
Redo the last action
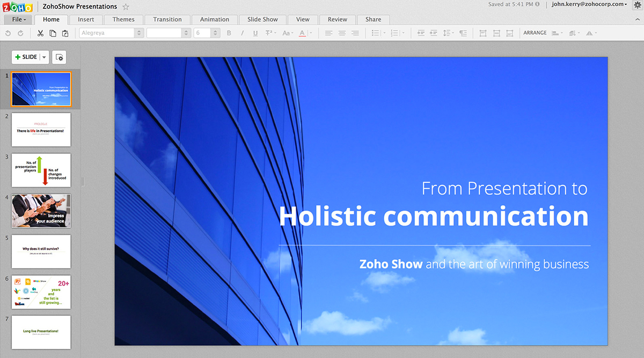point(20,33)
